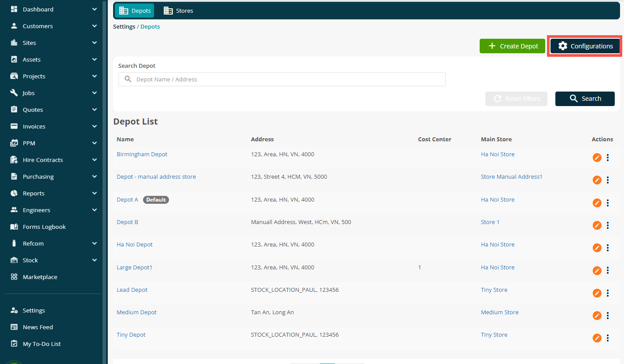The image size is (624, 364).
Task: Click the Purchasing document icon
Action: click(x=14, y=176)
